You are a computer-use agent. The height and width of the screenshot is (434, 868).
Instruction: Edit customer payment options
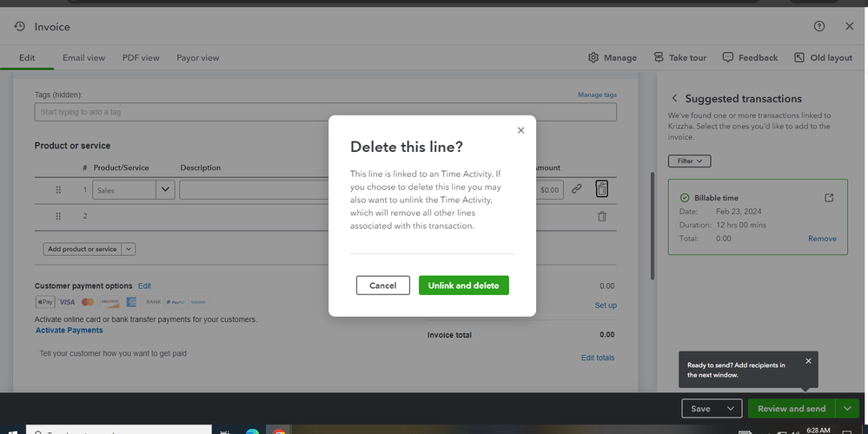[x=144, y=286]
